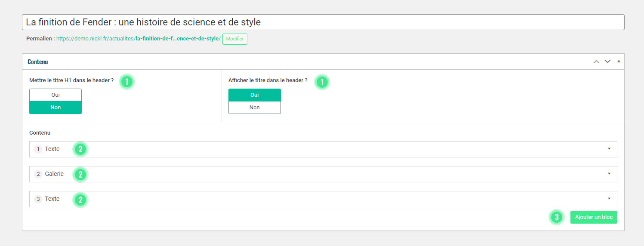Set Afficher le titre dans le header to Non
The height and width of the screenshot is (246, 644).
255,108
